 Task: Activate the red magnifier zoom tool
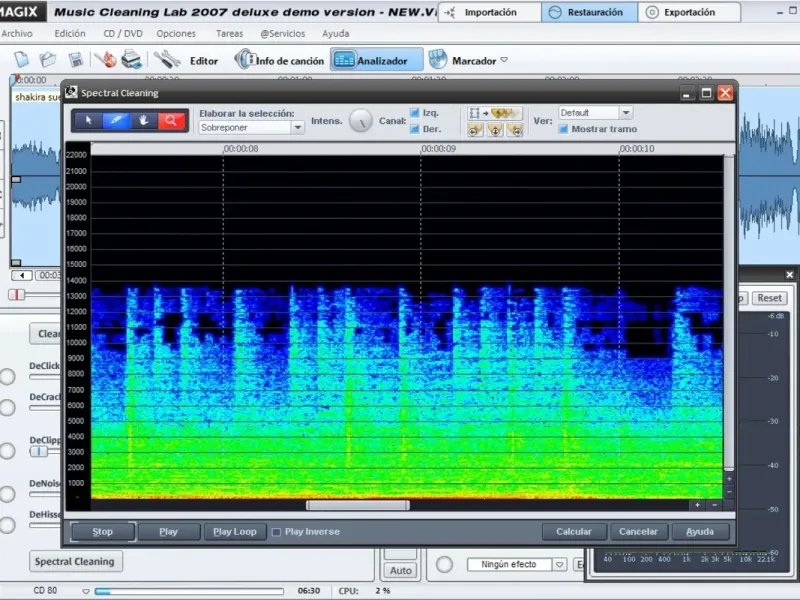[x=172, y=121]
